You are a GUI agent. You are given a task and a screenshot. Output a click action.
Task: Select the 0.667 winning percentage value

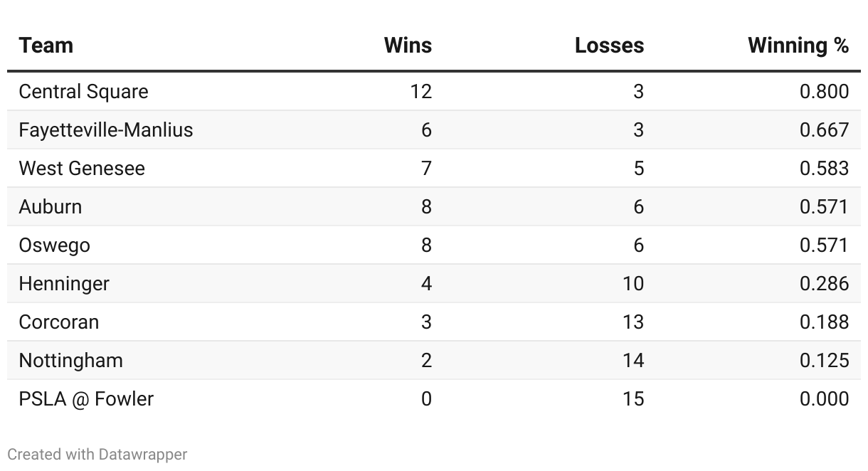pyautogui.click(x=824, y=129)
